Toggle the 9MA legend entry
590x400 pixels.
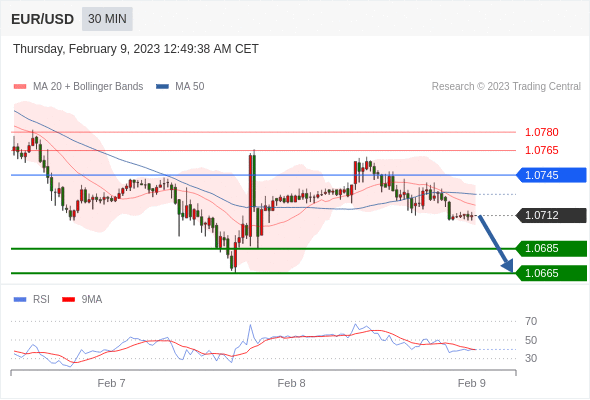click(82, 300)
